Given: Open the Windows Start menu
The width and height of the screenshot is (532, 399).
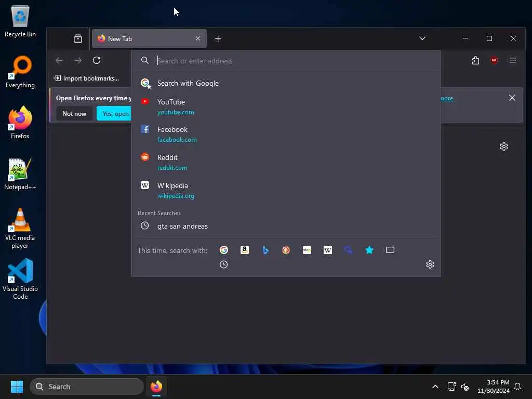Looking at the screenshot, I should tap(17, 387).
